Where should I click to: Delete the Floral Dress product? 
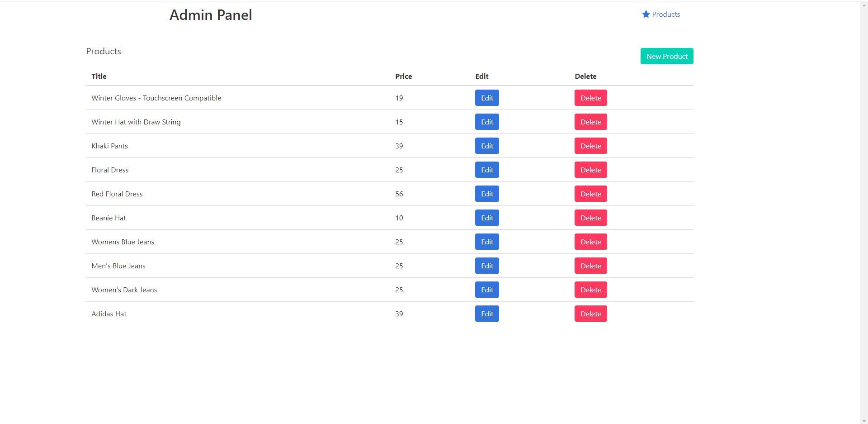coord(590,170)
